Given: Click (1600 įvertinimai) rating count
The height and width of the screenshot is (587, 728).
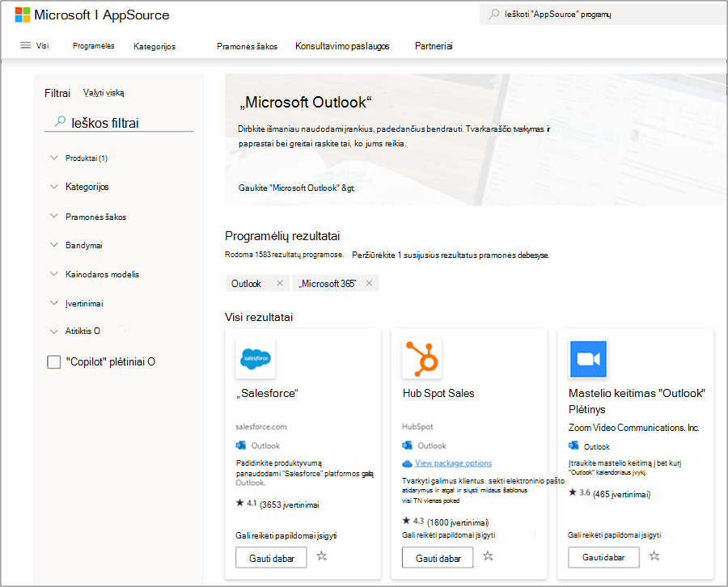Looking at the screenshot, I should coord(457,522).
